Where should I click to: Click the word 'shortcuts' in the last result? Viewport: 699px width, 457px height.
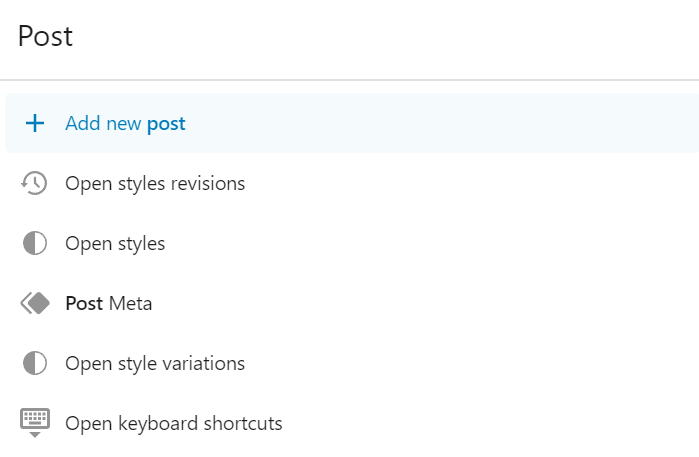click(x=244, y=424)
